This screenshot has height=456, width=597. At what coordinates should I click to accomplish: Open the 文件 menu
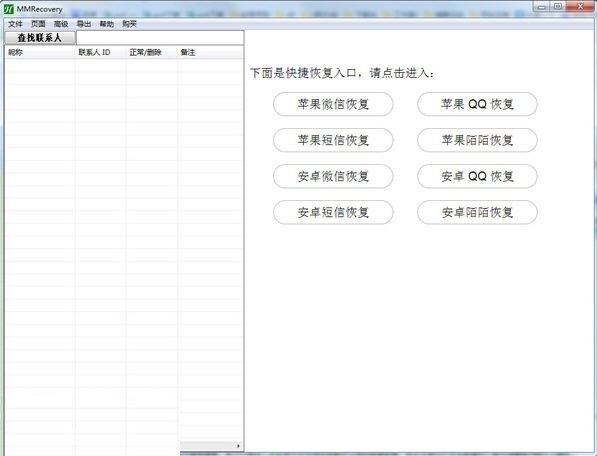tap(15, 24)
